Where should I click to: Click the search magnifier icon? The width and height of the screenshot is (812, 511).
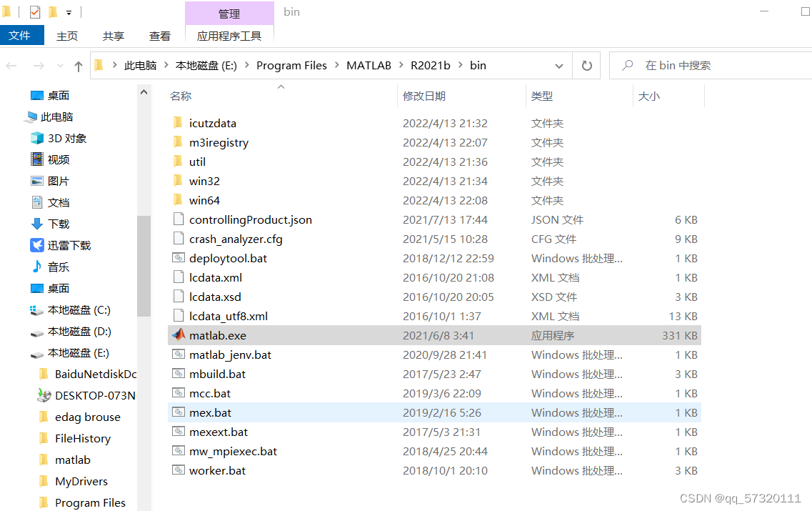point(628,65)
